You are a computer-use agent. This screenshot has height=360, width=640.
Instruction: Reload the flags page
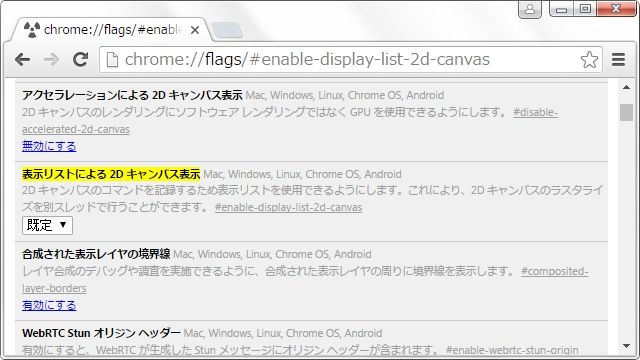[x=80, y=60]
